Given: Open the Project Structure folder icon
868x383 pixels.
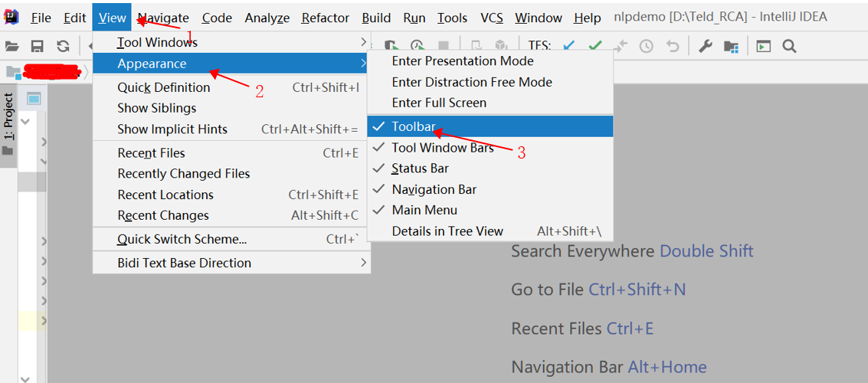Looking at the screenshot, I should pyautogui.click(x=731, y=46).
